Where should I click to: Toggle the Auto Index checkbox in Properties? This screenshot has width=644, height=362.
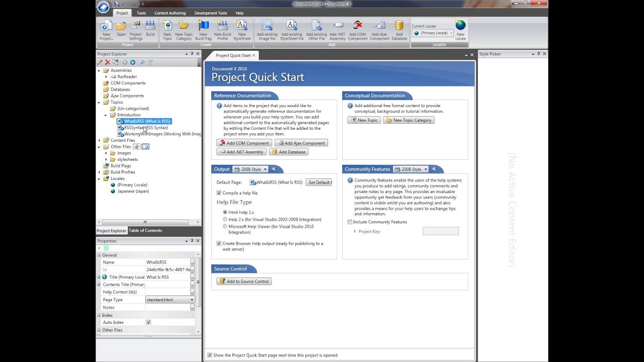pyautogui.click(x=148, y=322)
